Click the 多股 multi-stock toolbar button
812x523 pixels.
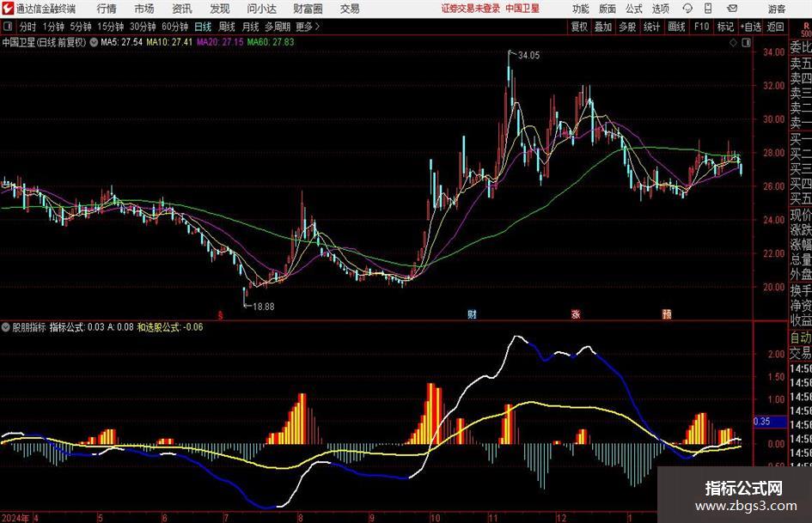point(627,27)
